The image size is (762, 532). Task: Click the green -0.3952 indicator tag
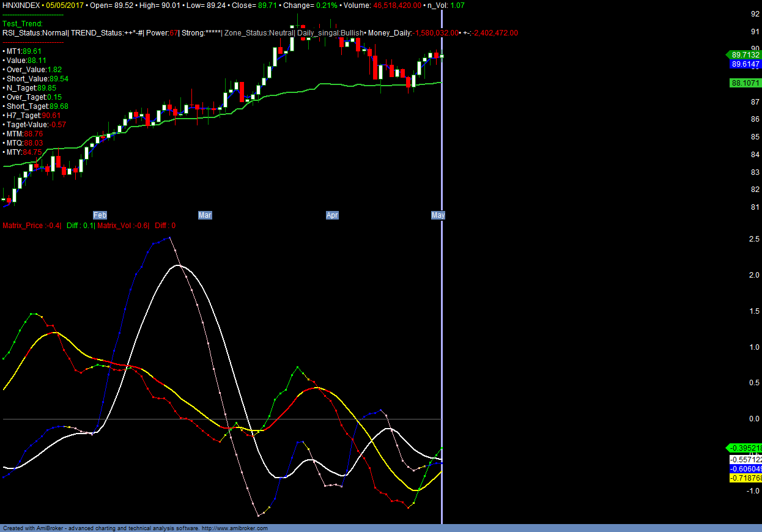click(x=744, y=448)
